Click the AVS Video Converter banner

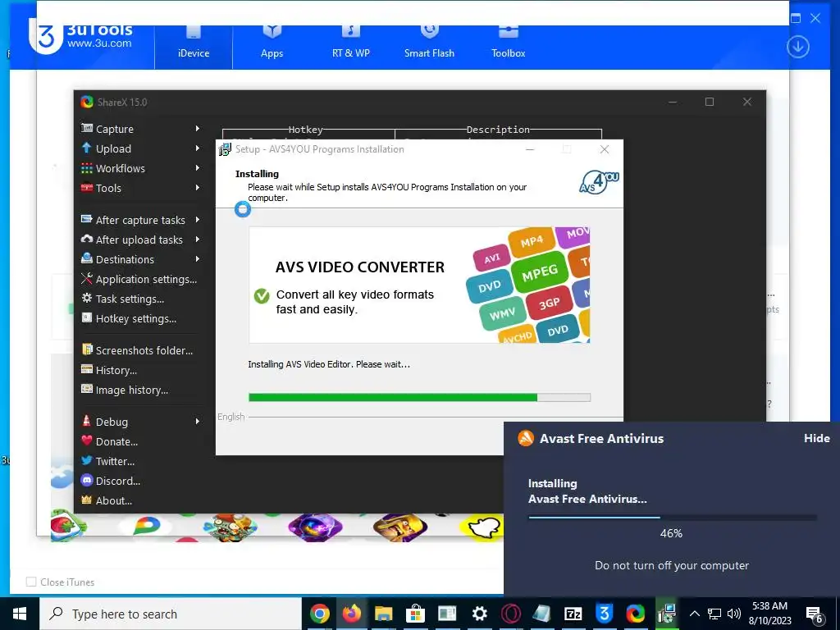click(419, 285)
